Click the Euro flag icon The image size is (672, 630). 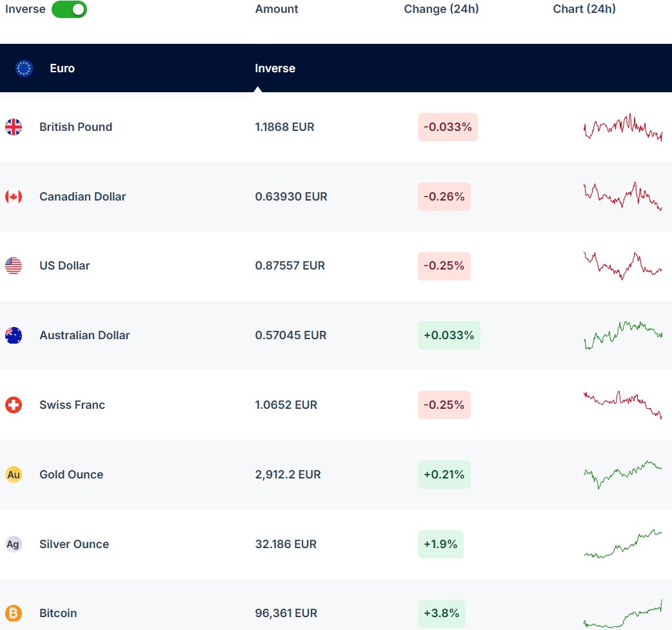coord(24,68)
